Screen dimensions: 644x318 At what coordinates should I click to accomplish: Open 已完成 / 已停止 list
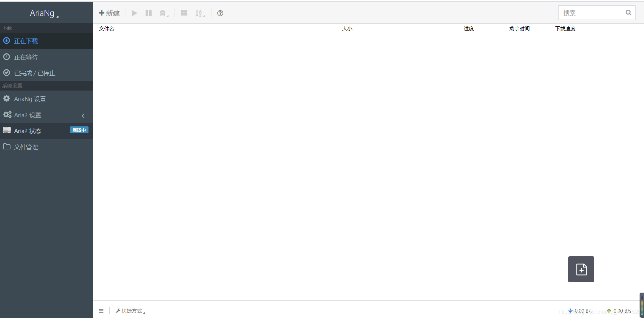click(x=46, y=73)
